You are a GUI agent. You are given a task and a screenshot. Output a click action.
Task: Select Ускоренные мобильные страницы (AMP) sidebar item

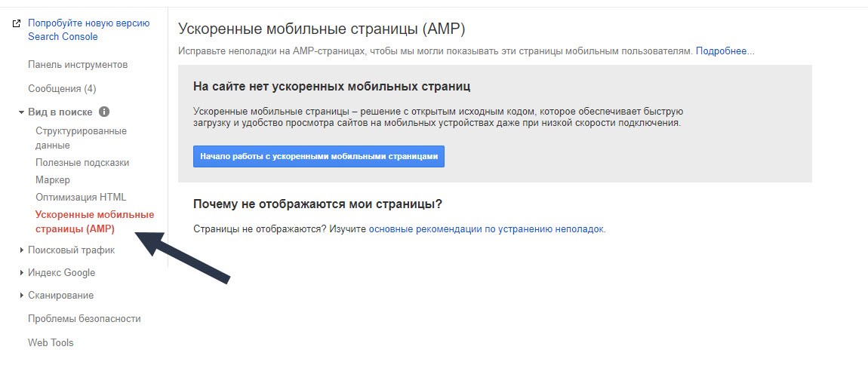click(x=94, y=222)
